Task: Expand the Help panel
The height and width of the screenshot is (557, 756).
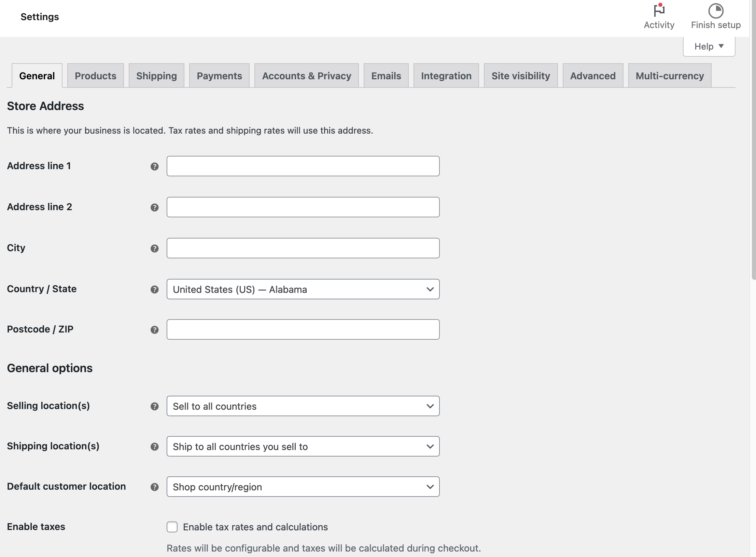Action: pyautogui.click(x=709, y=46)
